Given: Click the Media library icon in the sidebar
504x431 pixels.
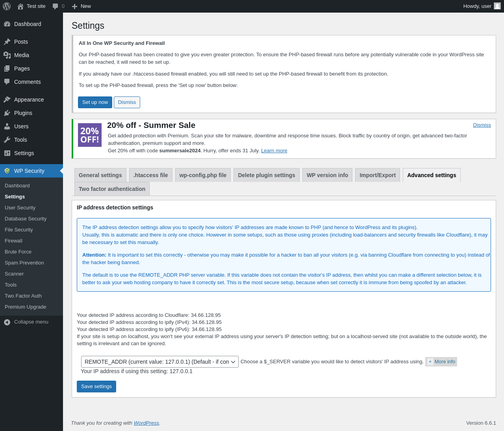Looking at the screenshot, I should [x=7, y=55].
